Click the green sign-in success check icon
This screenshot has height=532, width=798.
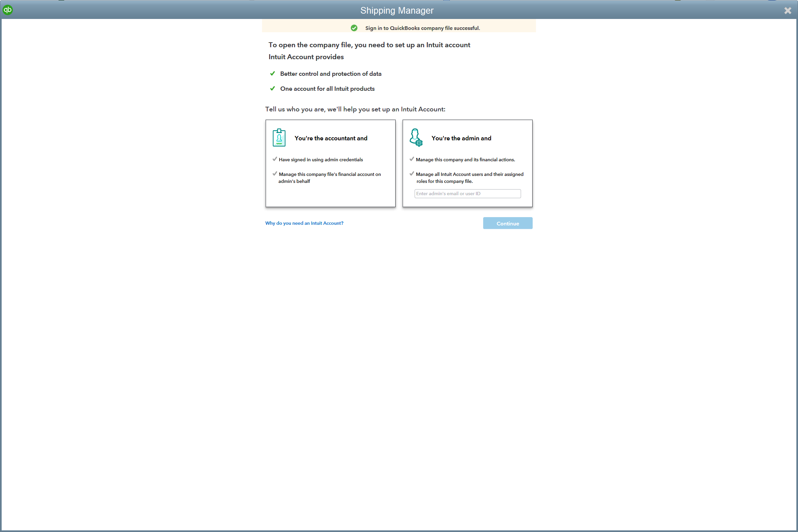[x=354, y=28]
